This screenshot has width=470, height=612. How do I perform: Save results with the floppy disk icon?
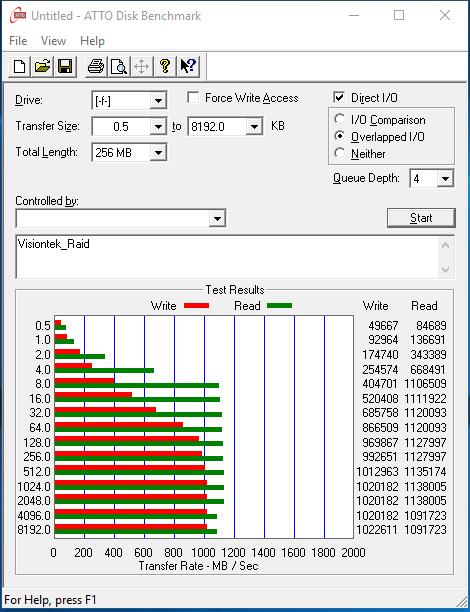pos(65,66)
